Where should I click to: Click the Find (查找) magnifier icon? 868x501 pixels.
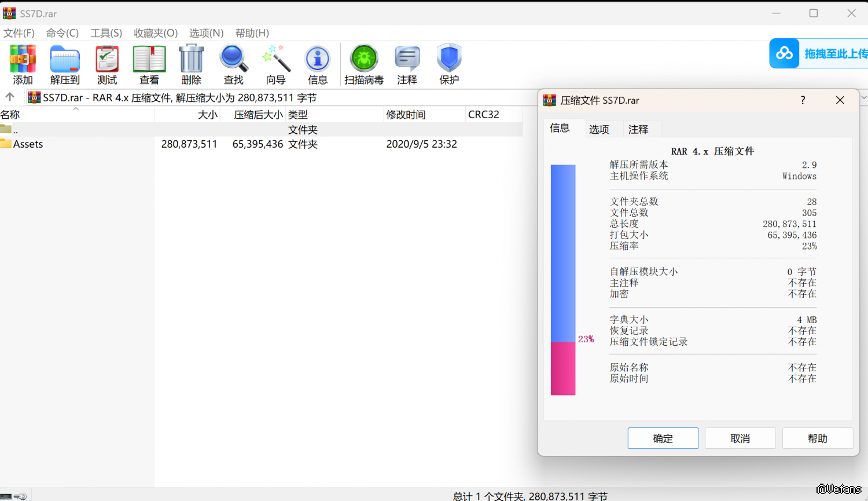click(234, 59)
